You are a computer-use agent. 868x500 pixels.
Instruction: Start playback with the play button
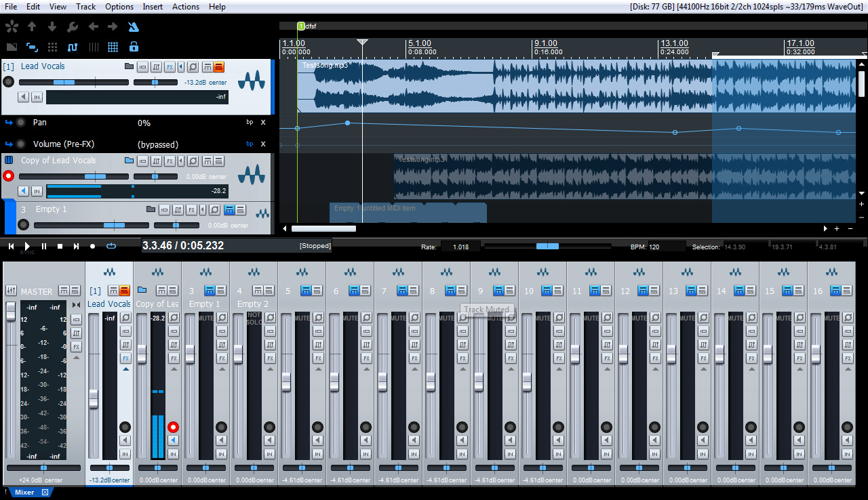click(26, 246)
